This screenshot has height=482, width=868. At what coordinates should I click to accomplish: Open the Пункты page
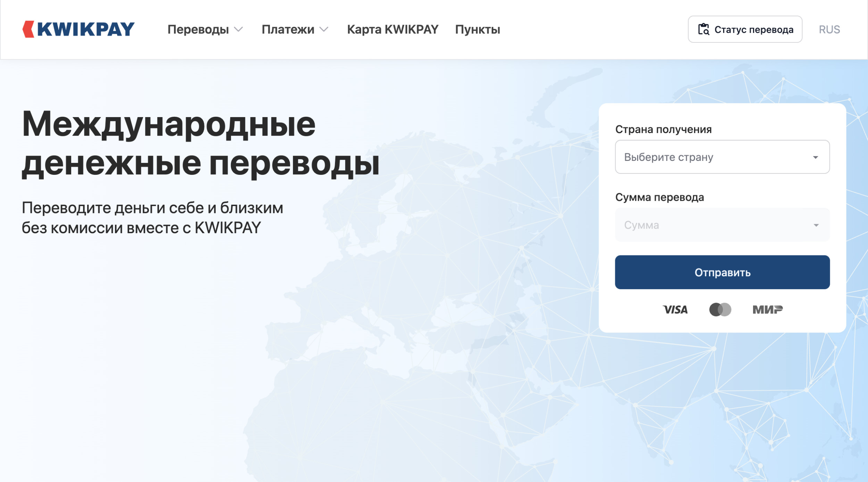pyautogui.click(x=477, y=30)
